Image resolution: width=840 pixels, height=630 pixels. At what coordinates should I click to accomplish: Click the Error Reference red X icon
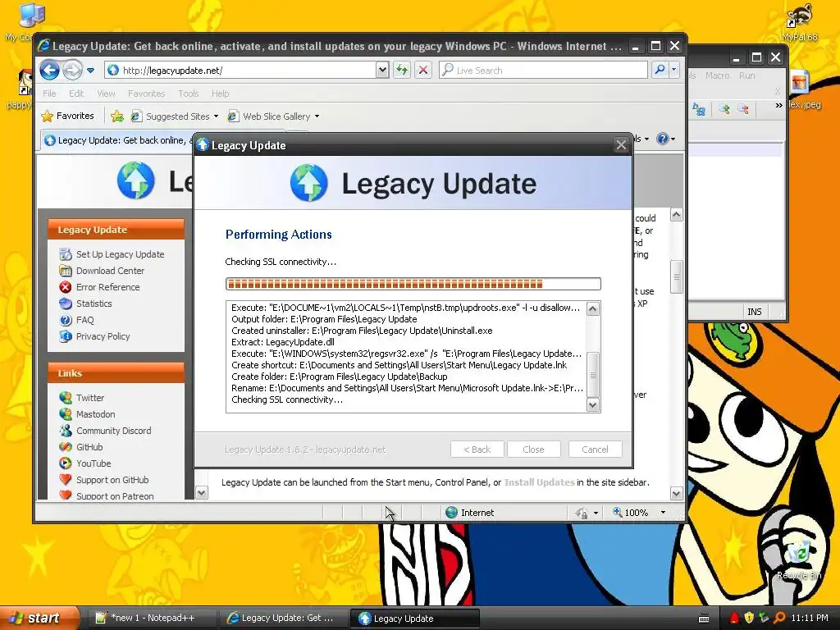[66, 287]
